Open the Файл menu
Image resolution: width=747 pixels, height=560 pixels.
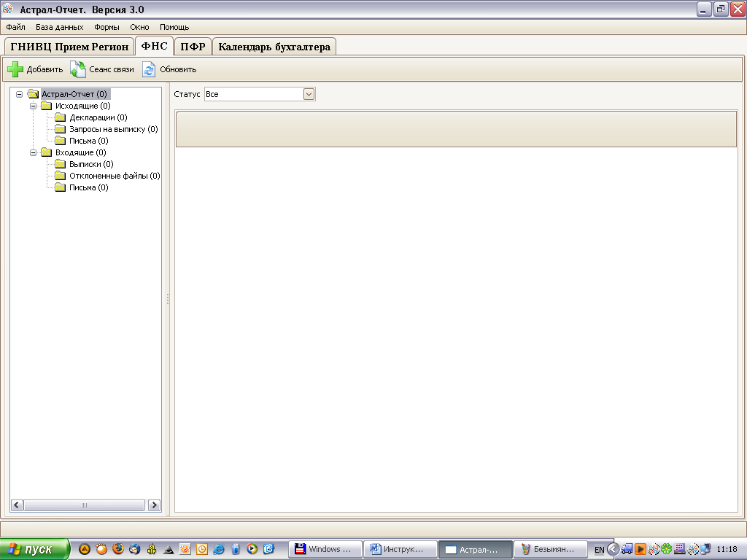coord(16,27)
